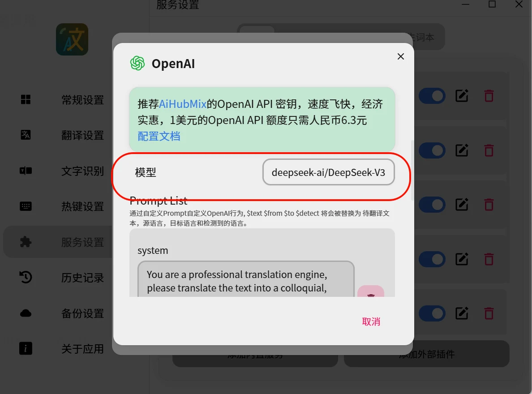Screen dimensions: 532x394
Task: Click the 模型 input field with deepseek-ai/DeepSeek-V3
Action: [x=328, y=172]
